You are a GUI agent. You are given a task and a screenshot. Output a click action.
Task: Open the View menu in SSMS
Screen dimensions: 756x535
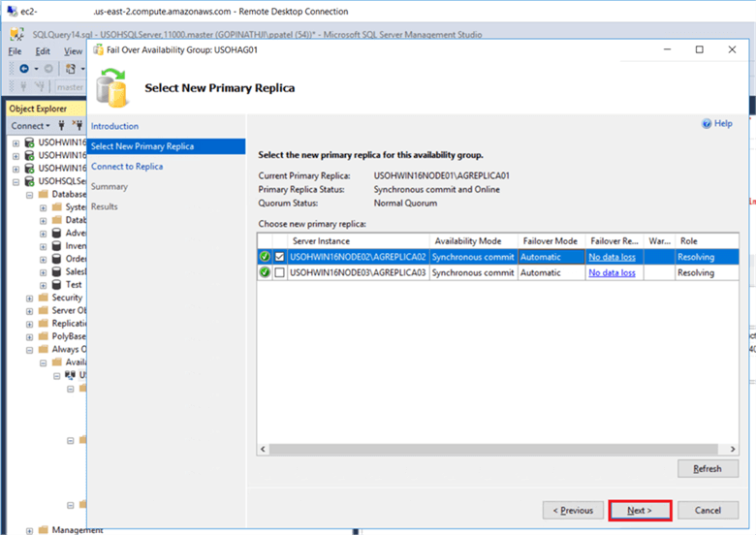tap(74, 51)
